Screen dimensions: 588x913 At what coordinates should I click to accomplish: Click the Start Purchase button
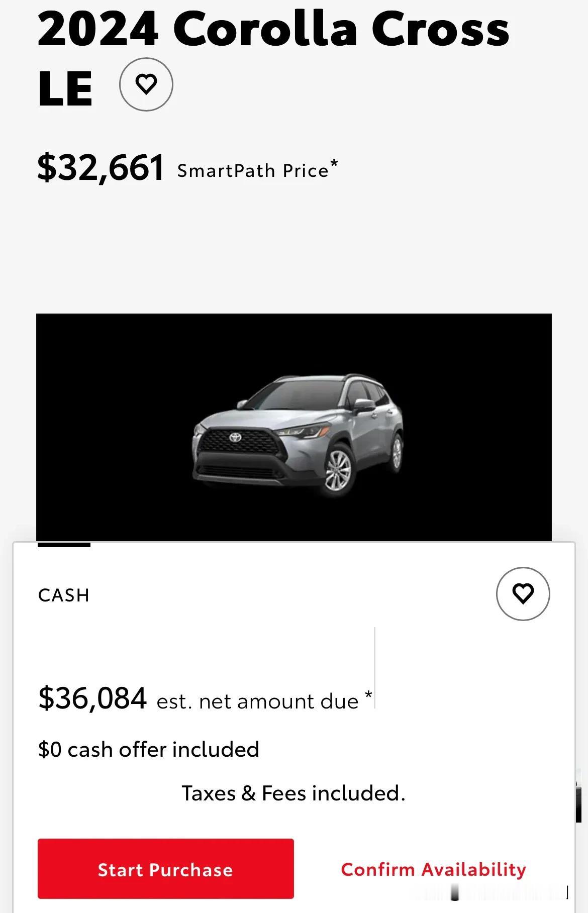[x=166, y=869]
